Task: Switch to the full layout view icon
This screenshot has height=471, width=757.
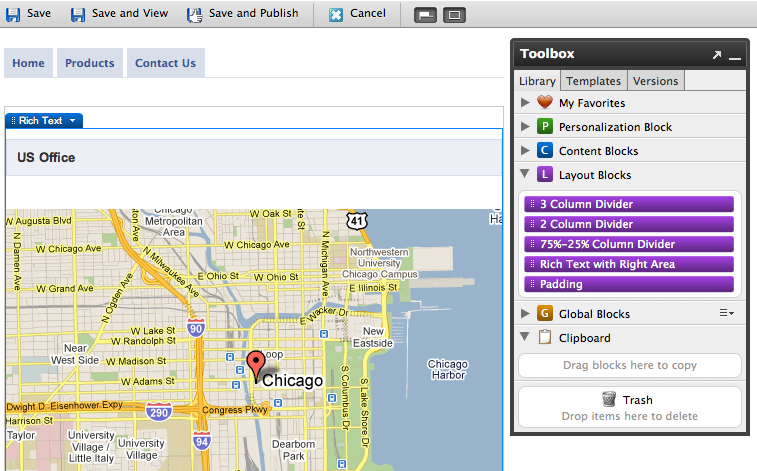Action: [x=454, y=15]
